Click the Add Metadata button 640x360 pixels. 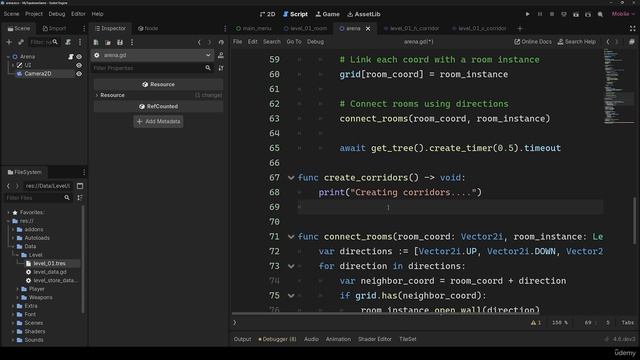pyautogui.click(x=158, y=121)
